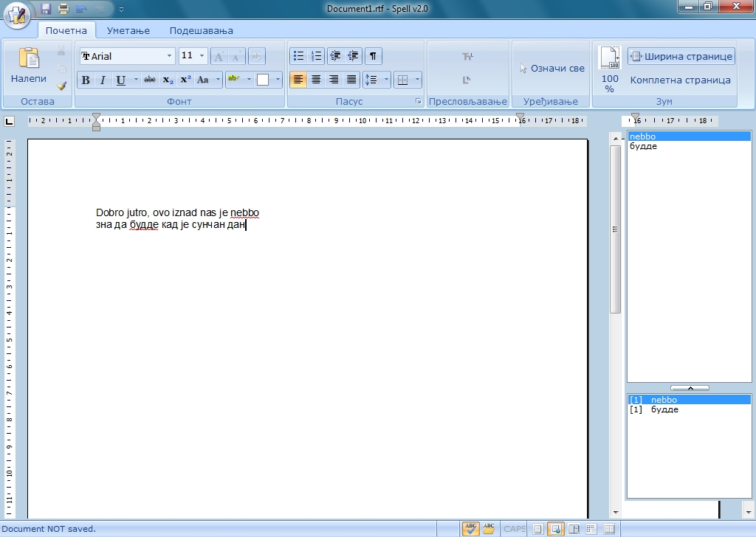
Task: Click the decrease indent icon
Action: pyautogui.click(x=335, y=56)
